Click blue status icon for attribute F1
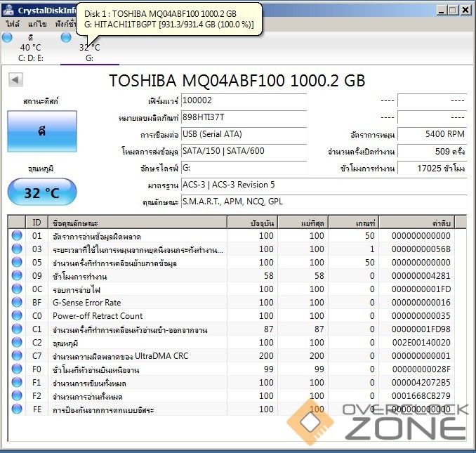476x453 pixels. coord(17,383)
